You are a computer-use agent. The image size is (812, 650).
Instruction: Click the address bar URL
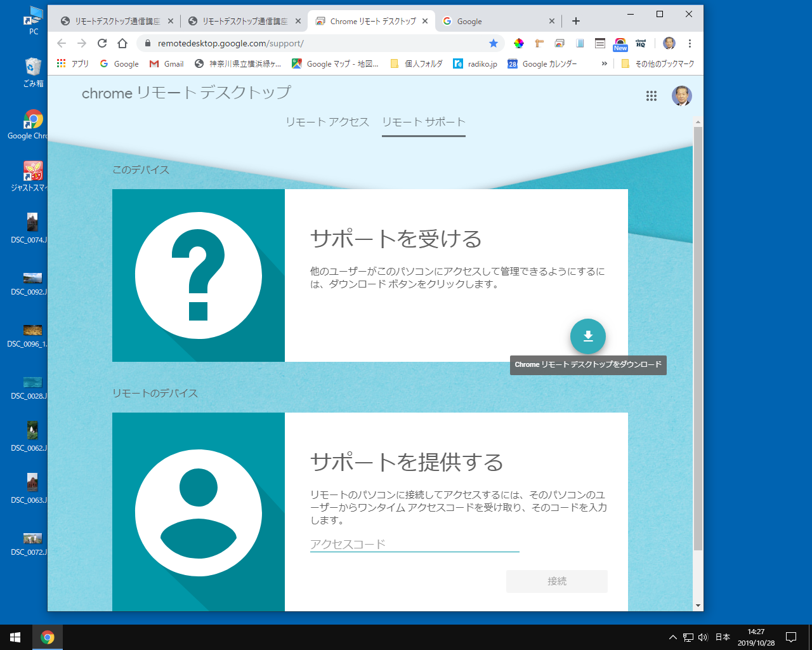point(231,43)
